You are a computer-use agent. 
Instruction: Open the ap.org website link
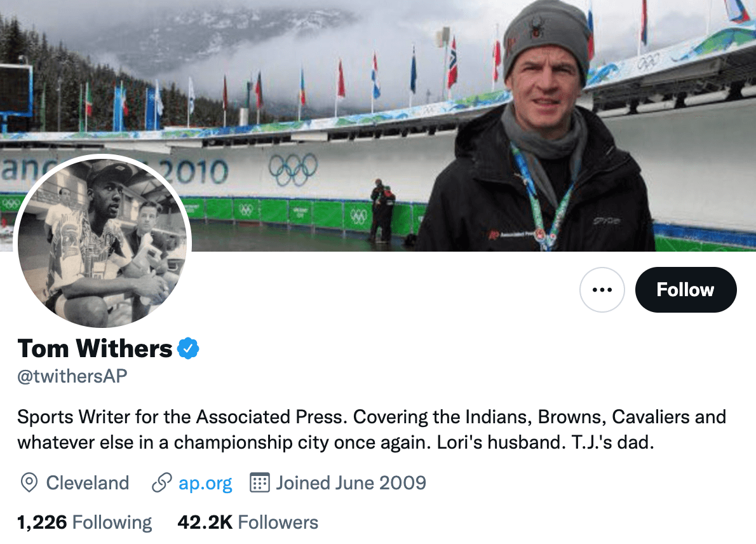point(206,483)
